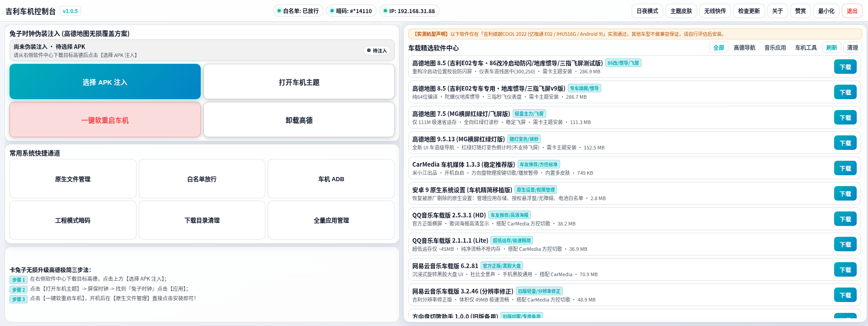Select the CarMedia 车机媒体 1.3.3 title

pos(463,164)
